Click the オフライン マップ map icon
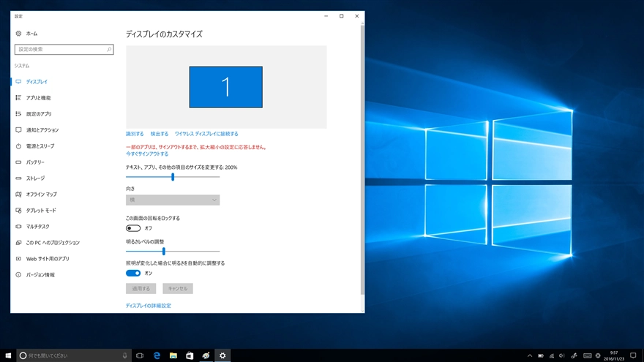Viewport: 644px width, 362px height. (x=18, y=195)
